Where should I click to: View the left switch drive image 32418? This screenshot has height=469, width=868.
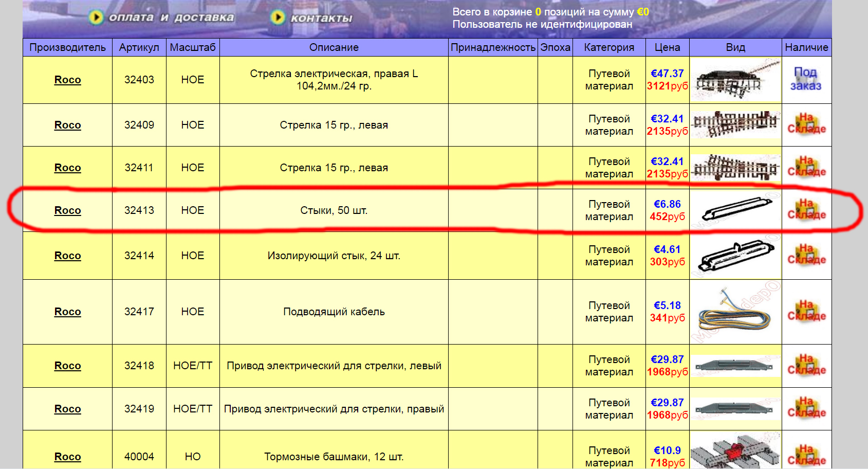tap(735, 366)
